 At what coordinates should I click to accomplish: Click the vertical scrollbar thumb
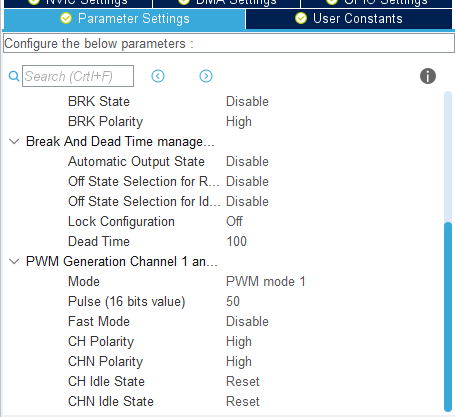[x=448, y=317]
